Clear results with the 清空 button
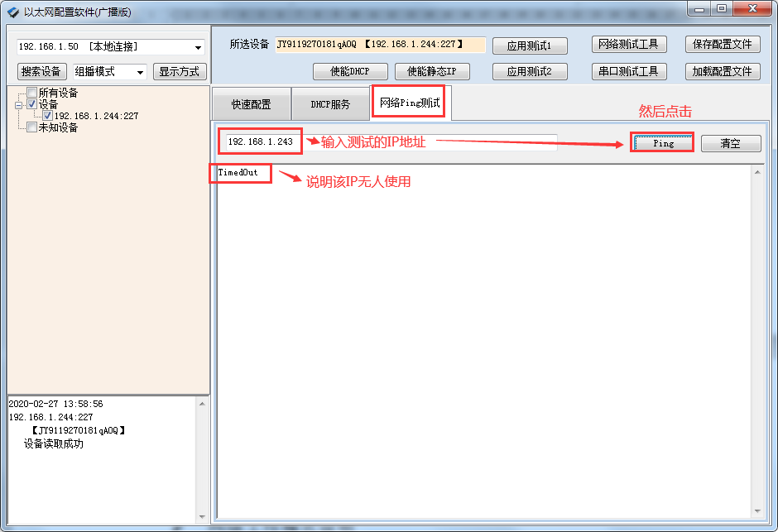Image resolution: width=778 pixels, height=532 pixels. point(731,142)
